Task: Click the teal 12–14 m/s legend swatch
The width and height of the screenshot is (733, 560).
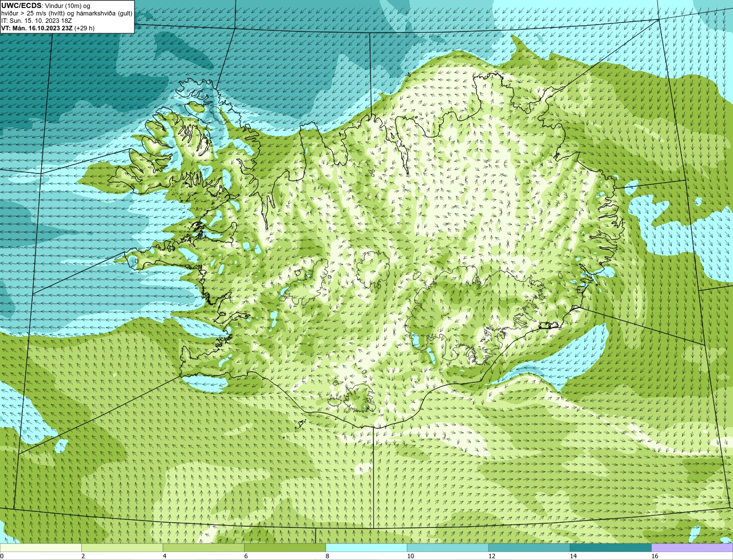Action: point(529,548)
